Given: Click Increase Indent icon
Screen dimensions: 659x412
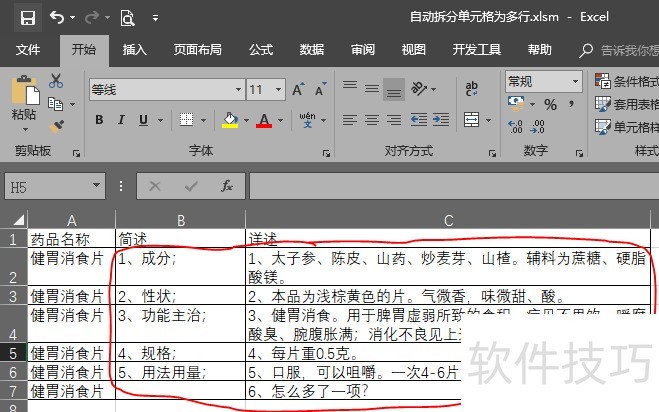Looking at the screenshot, I should point(441,120).
